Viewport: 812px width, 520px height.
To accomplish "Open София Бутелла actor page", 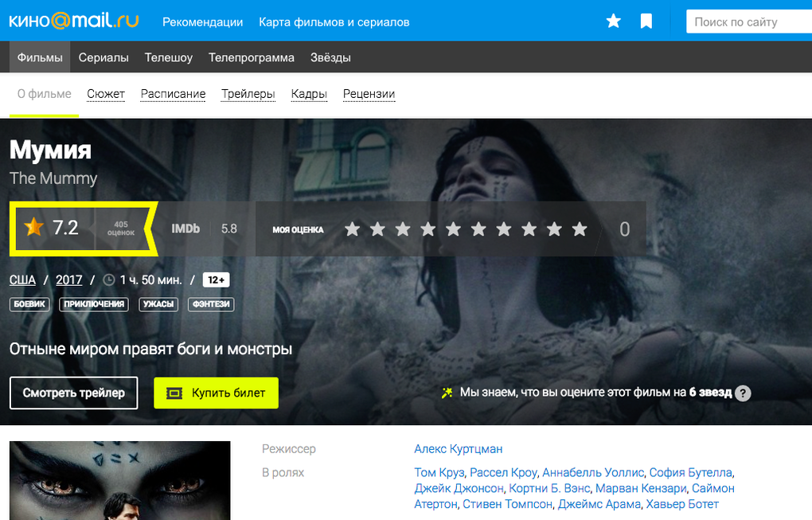I will tap(691, 473).
